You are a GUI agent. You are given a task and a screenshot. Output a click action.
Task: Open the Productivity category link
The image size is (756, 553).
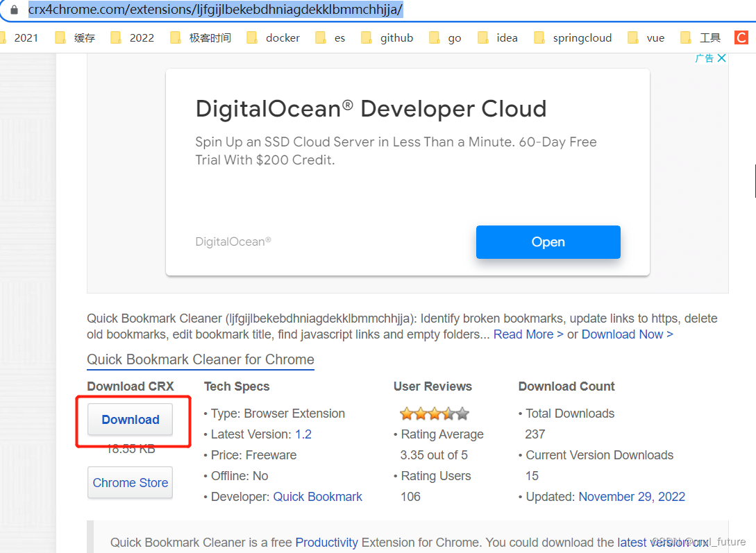point(326,543)
